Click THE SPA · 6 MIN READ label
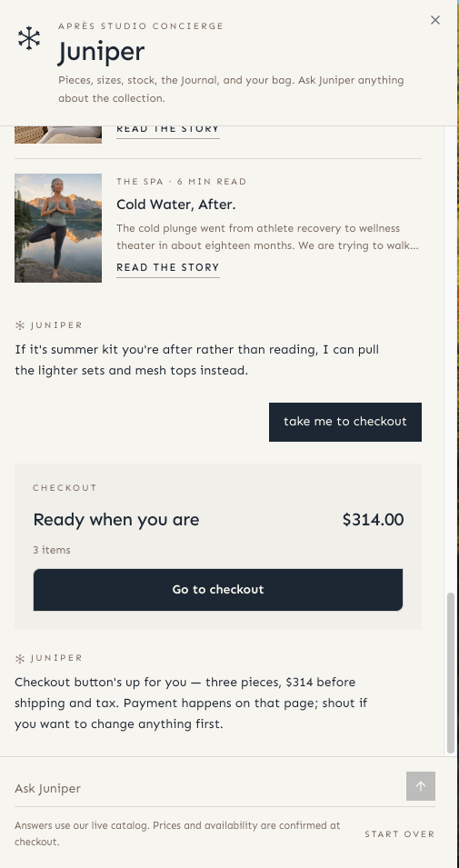Image resolution: width=459 pixels, height=868 pixels. pos(182,182)
